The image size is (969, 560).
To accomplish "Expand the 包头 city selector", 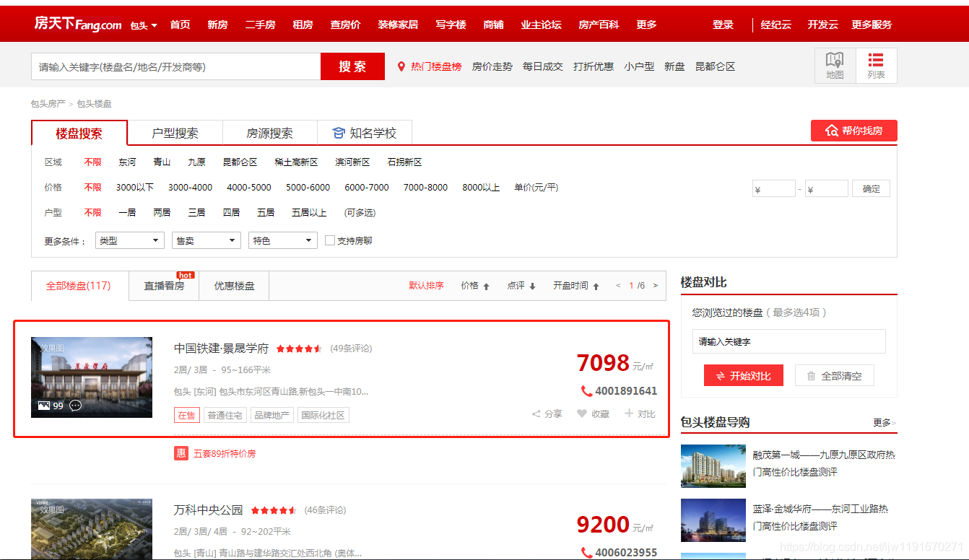I will [144, 25].
